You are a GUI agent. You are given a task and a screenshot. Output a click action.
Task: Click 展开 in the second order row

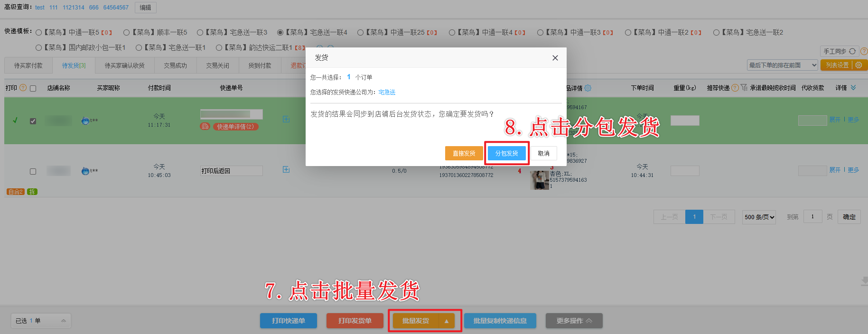coord(835,170)
